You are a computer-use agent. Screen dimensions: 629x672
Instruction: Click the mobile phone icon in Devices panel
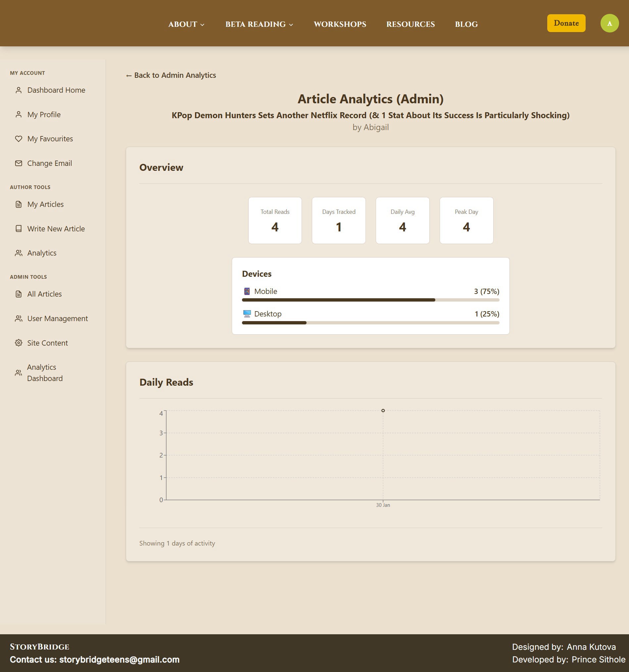[246, 291]
